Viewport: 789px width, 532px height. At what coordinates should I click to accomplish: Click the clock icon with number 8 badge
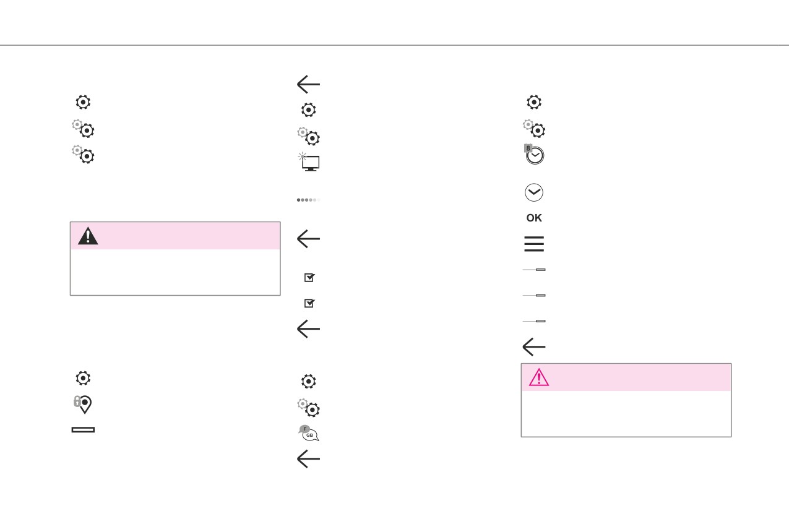pyautogui.click(x=533, y=154)
